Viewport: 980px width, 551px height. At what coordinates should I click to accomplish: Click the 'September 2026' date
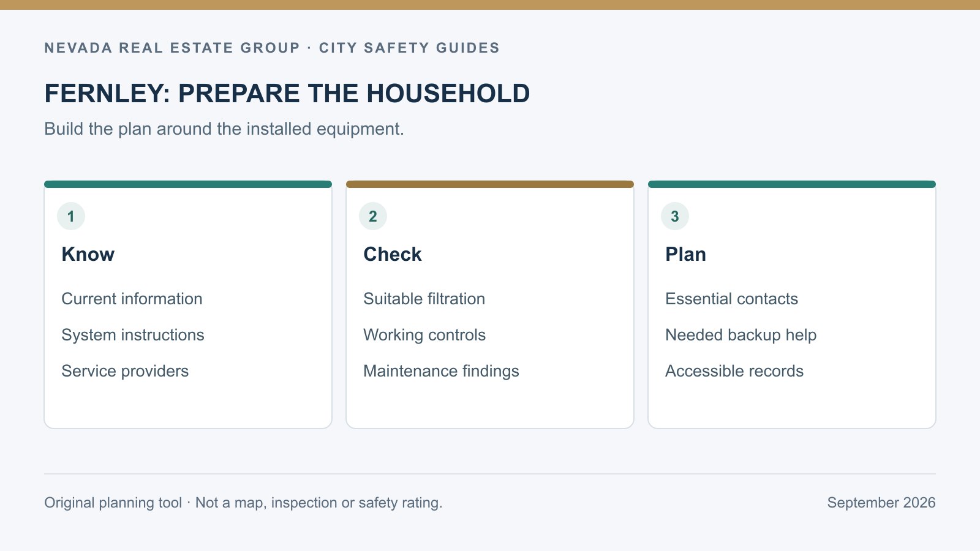(x=881, y=503)
